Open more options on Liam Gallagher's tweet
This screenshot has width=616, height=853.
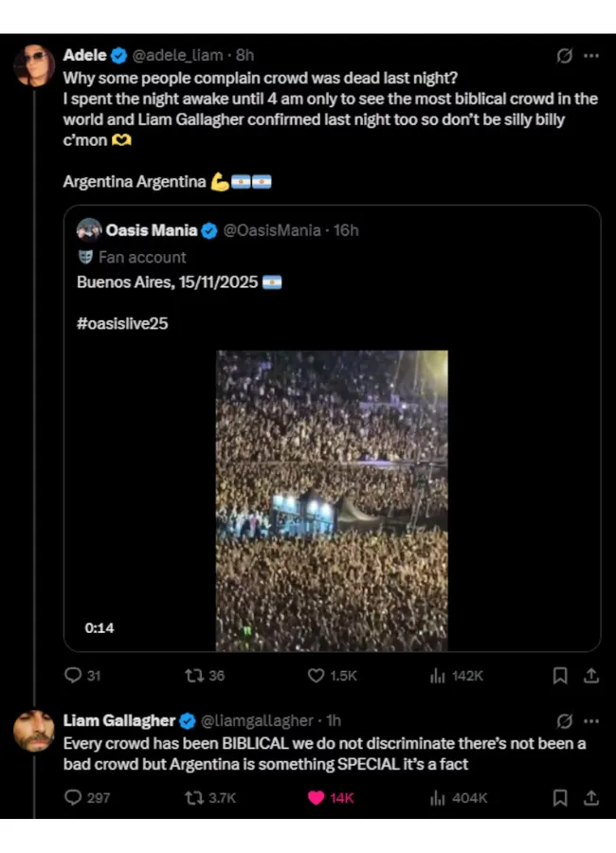591,721
